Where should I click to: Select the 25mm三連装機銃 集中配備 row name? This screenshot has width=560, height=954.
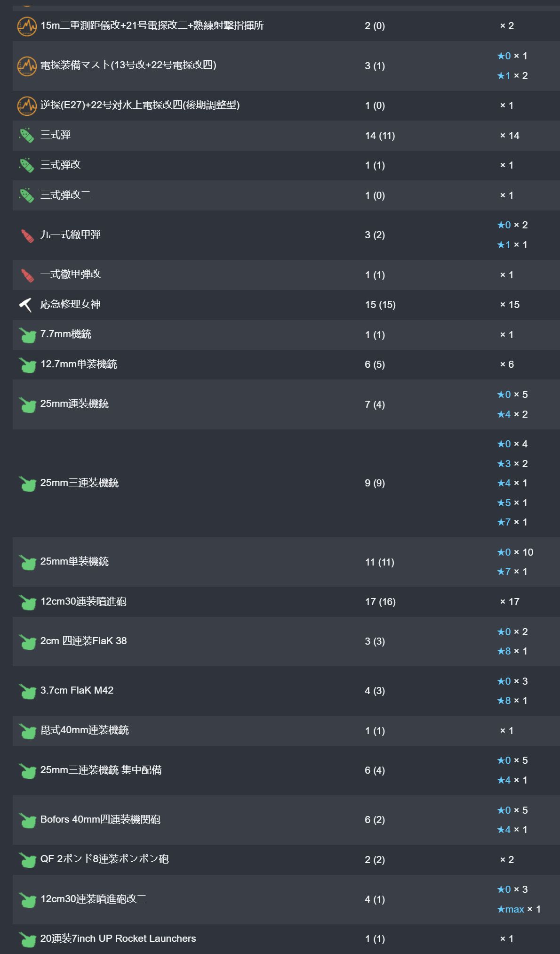[101, 770]
